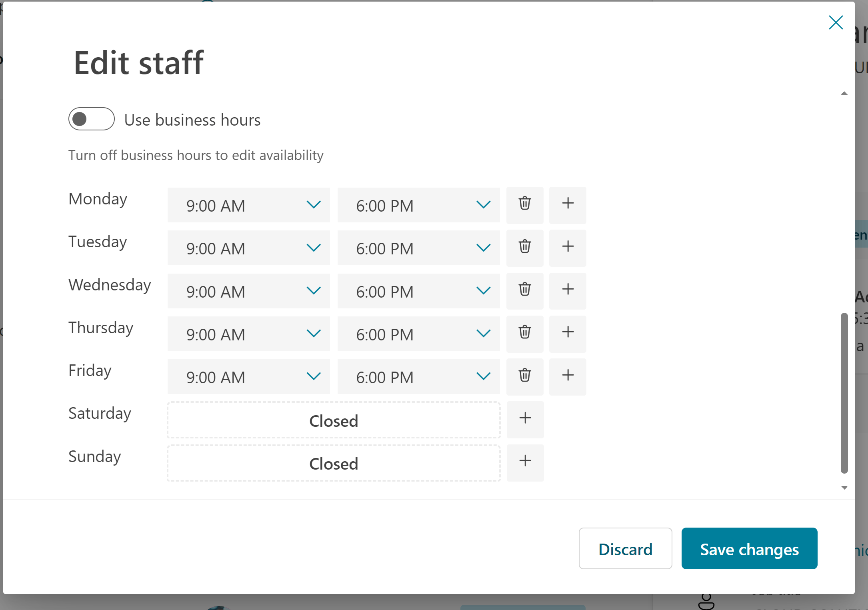The width and height of the screenshot is (868, 610).
Task: Click Save changes button
Action: [x=749, y=548]
